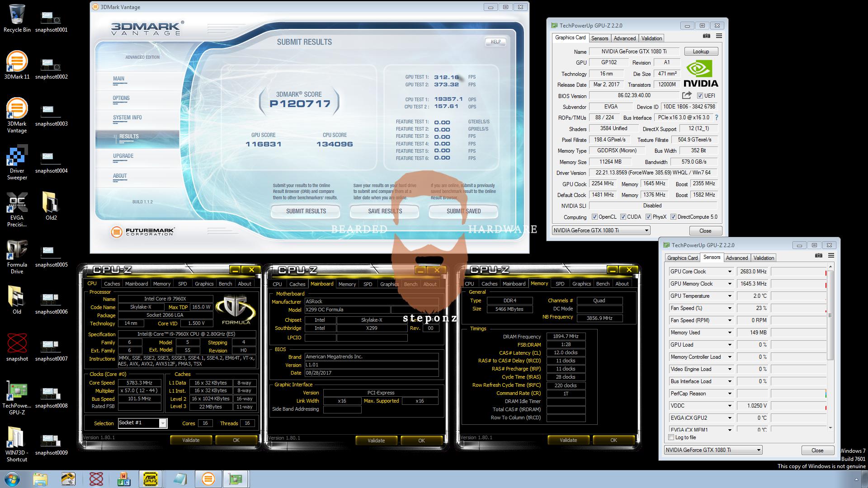Open Windows Explorer from the taskbar

pos(40,479)
